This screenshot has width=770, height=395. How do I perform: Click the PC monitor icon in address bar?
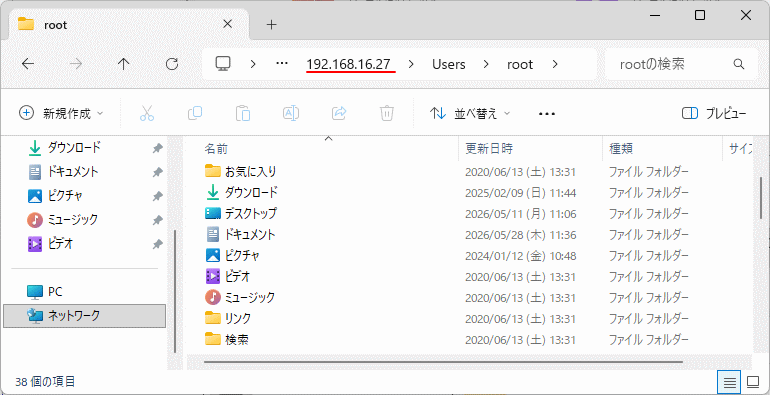223,63
